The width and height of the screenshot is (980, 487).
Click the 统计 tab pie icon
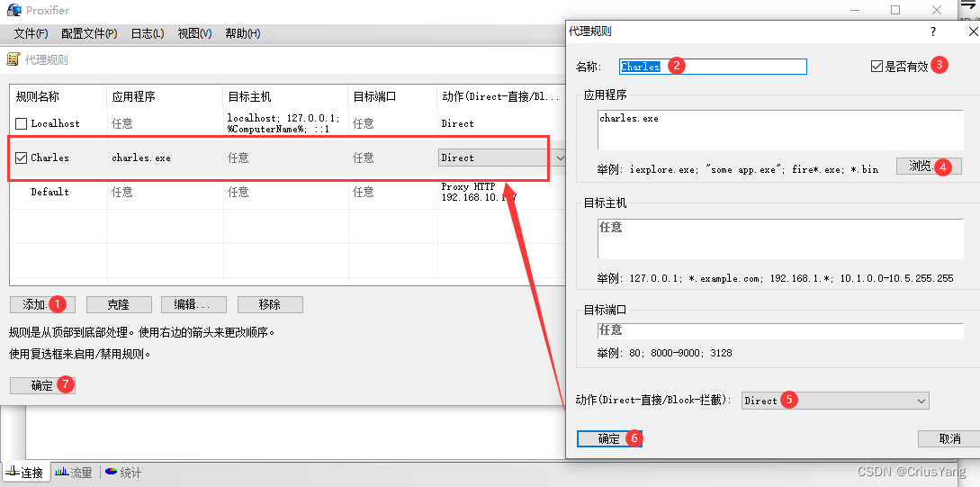coord(111,472)
